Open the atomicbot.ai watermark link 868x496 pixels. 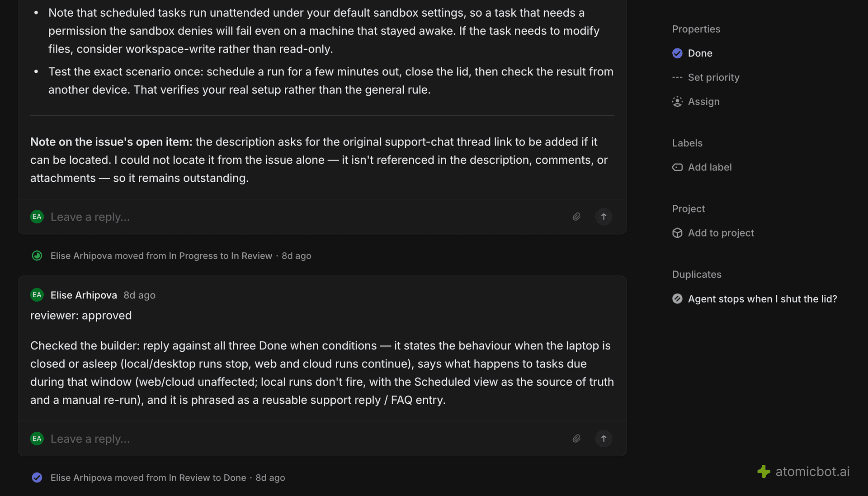coord(803,472)
